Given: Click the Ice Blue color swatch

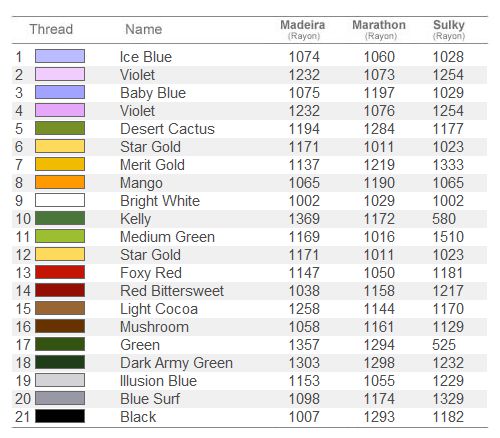Looking at the screenshot, I should pyautogui.click(x=60, y=56).
